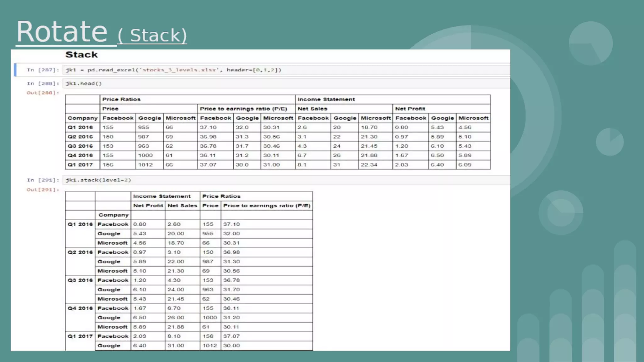Click the Company header in the stacked table
The image size is (644, 362).
(114, 215)
